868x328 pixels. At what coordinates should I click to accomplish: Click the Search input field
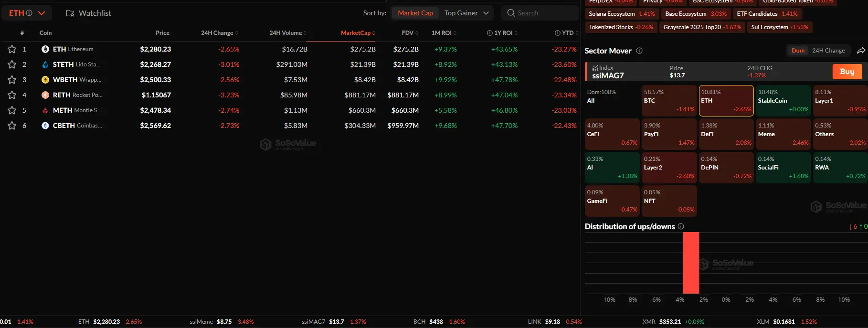click(x=540, y=13)
